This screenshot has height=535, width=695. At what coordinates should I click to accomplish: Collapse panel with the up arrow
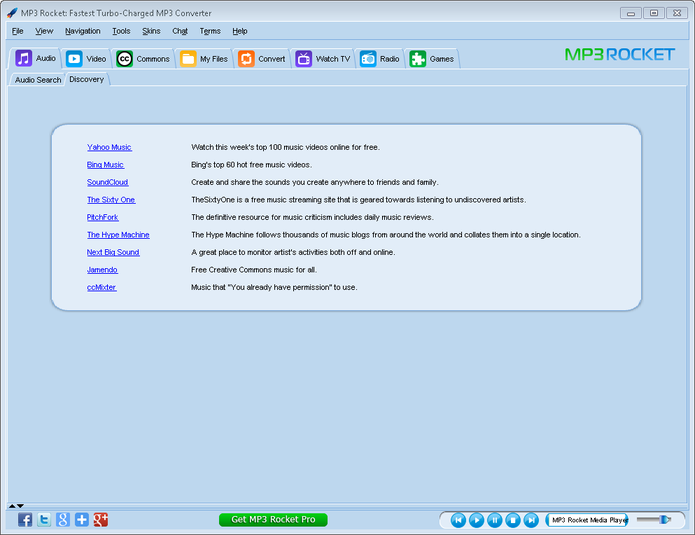point(12,506)
